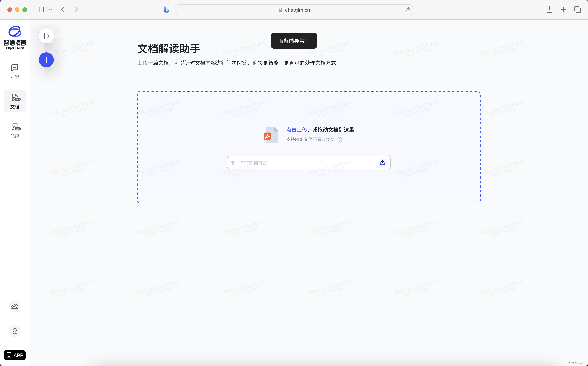Create new document with blue plus button
Viewport: 588px width, 366px height.
point(47,60)
